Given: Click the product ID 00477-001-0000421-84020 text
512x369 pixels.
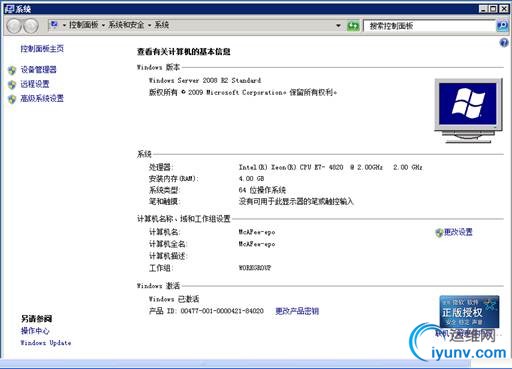Looking at the screenshot, I should tap(222, 311).
